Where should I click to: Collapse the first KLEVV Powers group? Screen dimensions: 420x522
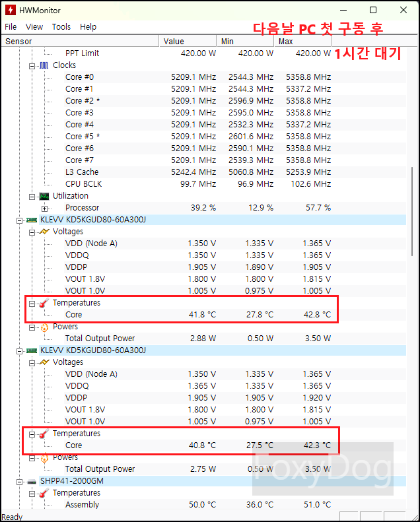click(32, 327)
